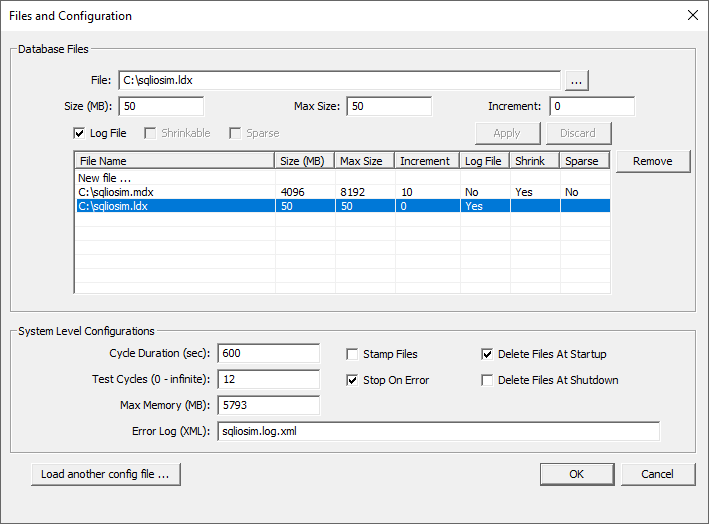Select the C:\sqliosim.mdx row
The width and height of the screenshot is (709, 524).
pos(343,192)
